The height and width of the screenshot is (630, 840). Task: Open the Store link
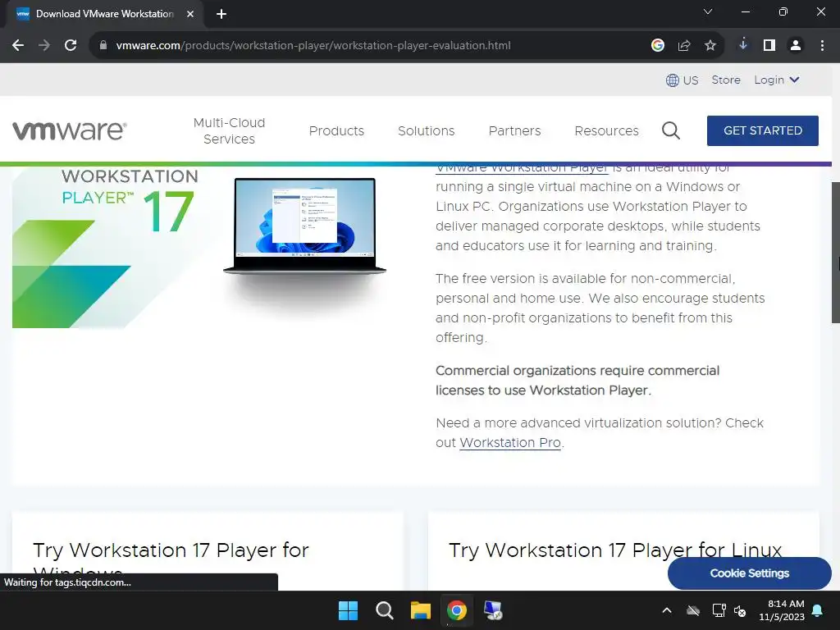click(726, 80)
